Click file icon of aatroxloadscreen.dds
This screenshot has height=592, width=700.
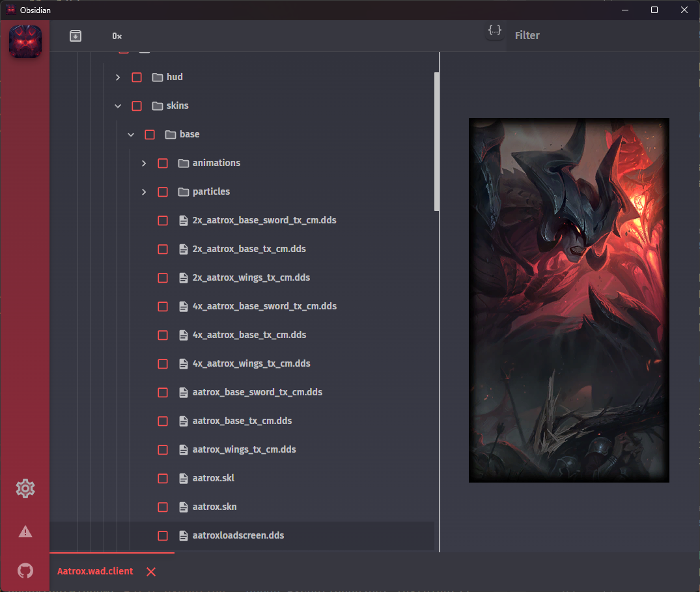click(x=183, y=536)
